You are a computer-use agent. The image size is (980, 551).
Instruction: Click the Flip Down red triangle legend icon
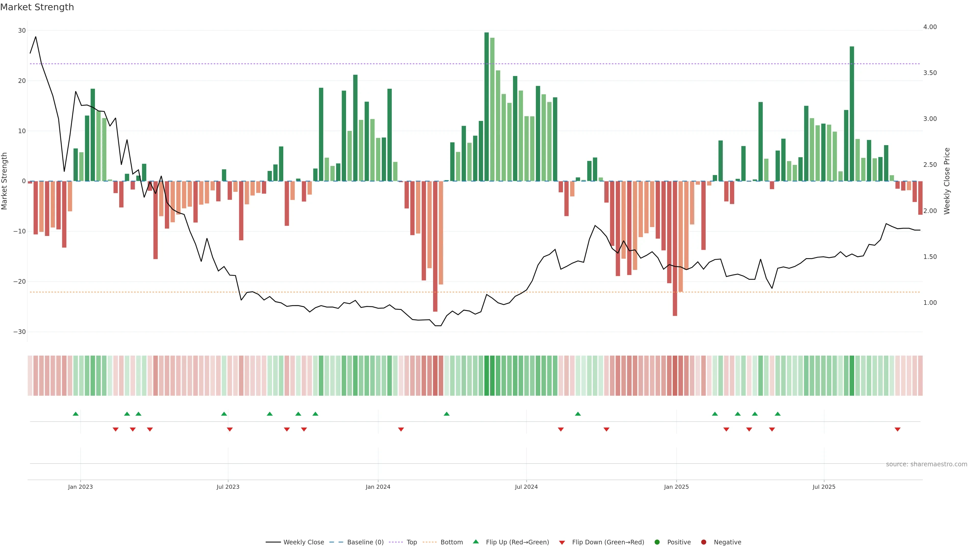coord(562,542)
